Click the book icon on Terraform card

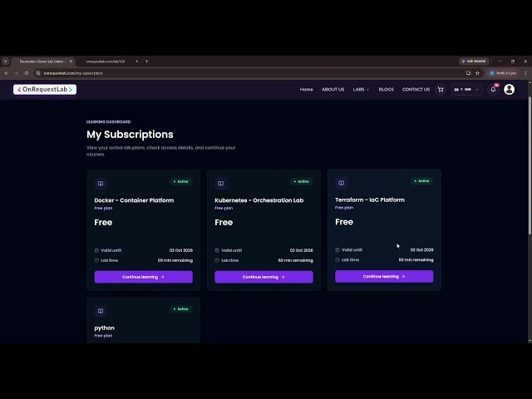[341, 183]
